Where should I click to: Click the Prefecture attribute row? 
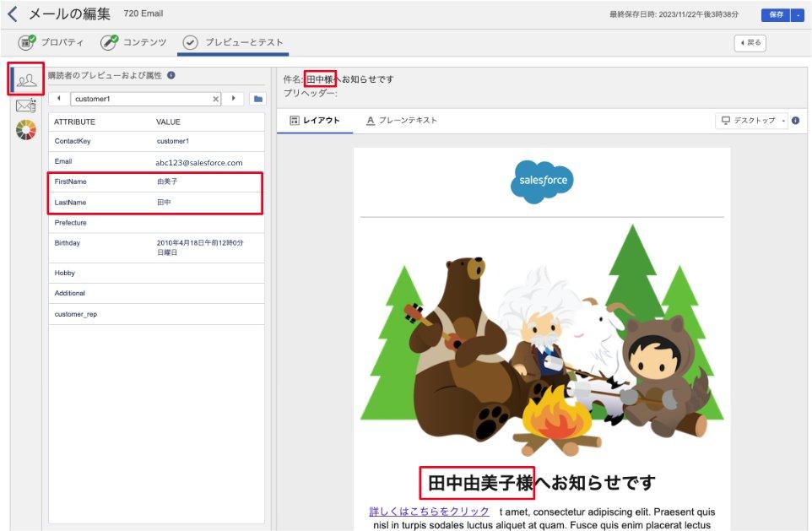[x=156, y=223]
